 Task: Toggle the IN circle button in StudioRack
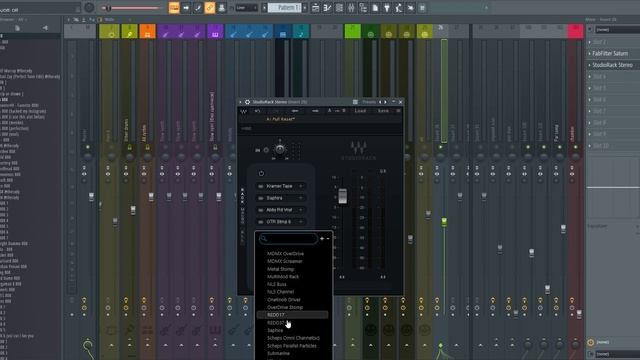tap(266, 150)
